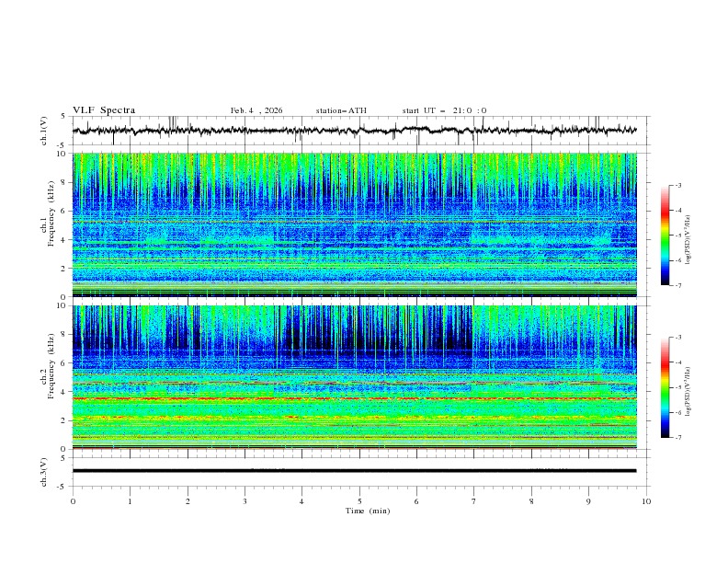728x563 pixels.
Task: Click the ch.2 "Frequency (kHz)" axis label
Action: click(51, 366)
